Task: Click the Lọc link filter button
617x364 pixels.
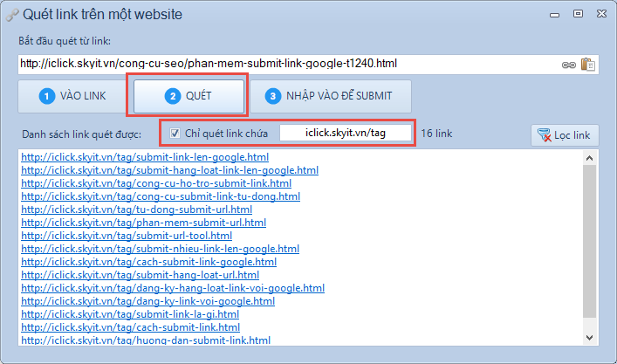Action: click(565, 135)
